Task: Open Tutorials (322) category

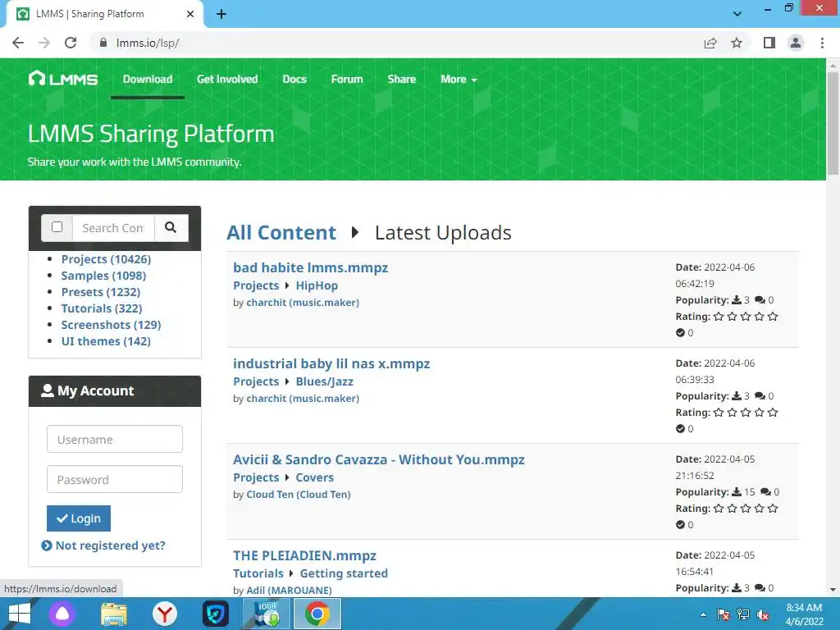Action: click(x=102, y=308)
